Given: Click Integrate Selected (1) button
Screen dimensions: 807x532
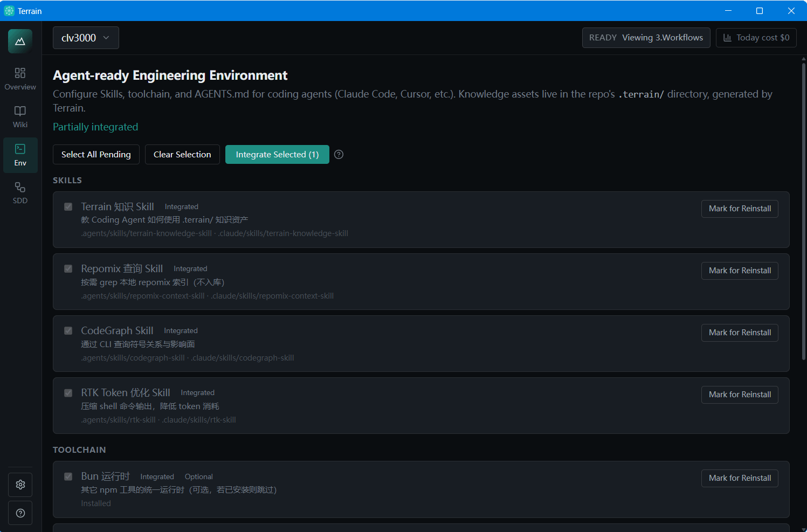Looking at the screenshot, I should pyautogui.click(x=277, y=154).
